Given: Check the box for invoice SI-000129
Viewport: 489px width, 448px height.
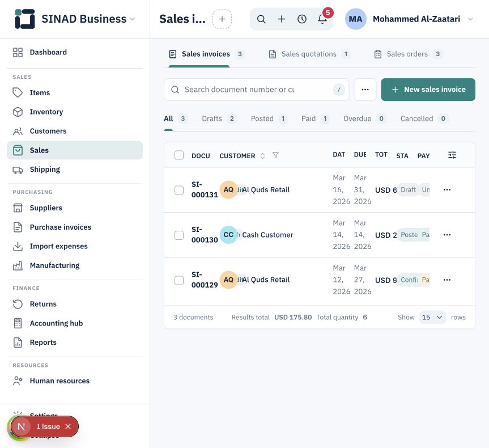Looking at the screenshot, I should point(179,280).
